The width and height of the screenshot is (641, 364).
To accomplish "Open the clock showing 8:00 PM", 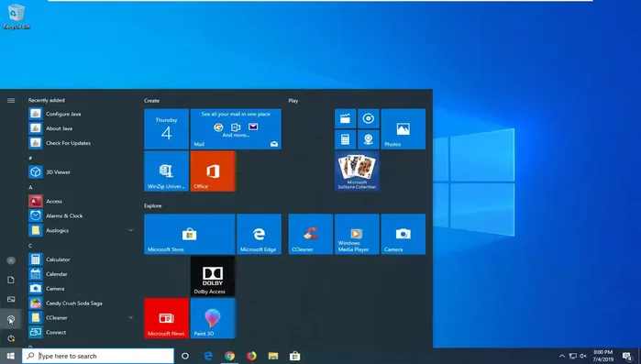I will [x=603, y=356].
